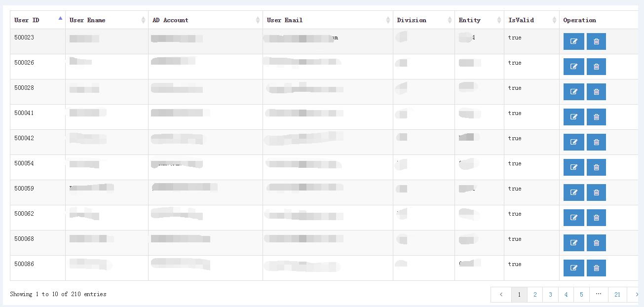Edit the user record 500068
Viewport: 644px width, 307px height.
[x=574, y=243]
